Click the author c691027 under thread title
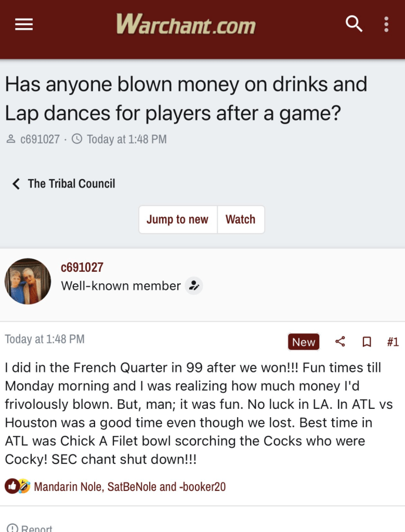The width and height of the screenshot is (405, 532). 40,139
